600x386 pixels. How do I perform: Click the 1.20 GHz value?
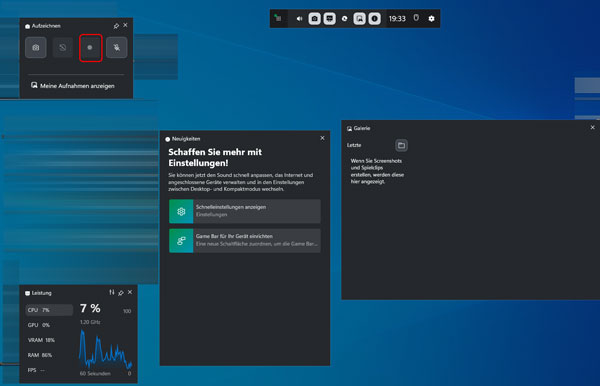[x=90, y=322]
